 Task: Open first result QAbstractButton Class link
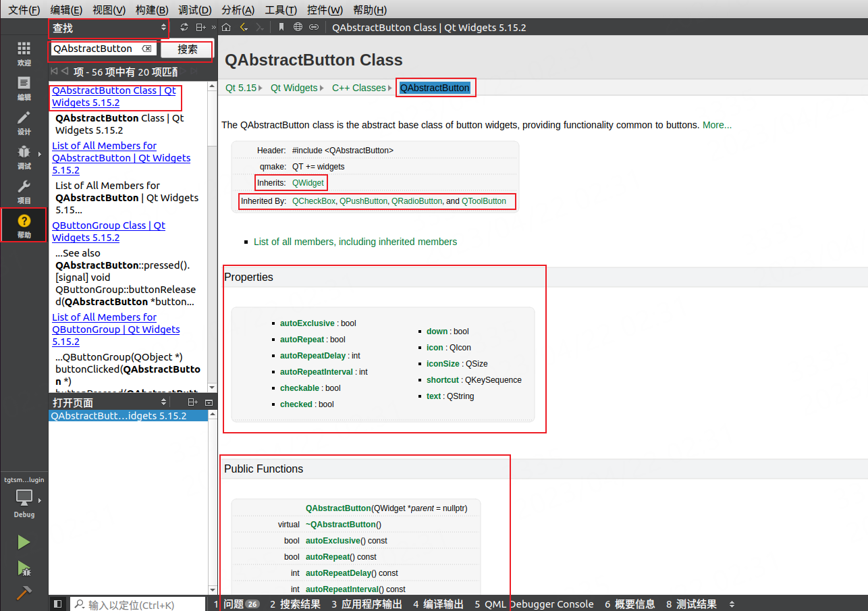tap(113, 97)
